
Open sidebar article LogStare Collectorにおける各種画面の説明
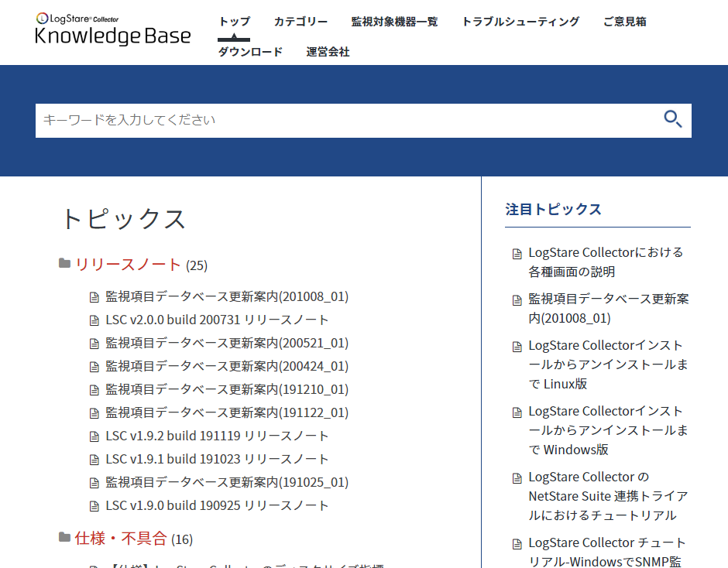pyautogui.click(x=606, y=262)
